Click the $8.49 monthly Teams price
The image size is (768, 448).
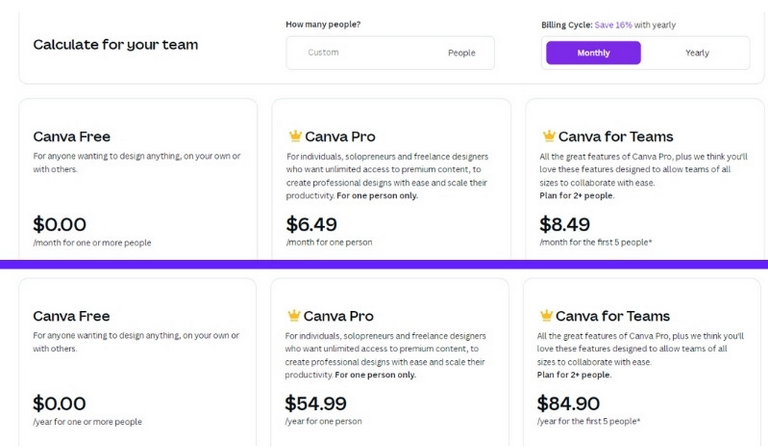(x=565, y=224)
